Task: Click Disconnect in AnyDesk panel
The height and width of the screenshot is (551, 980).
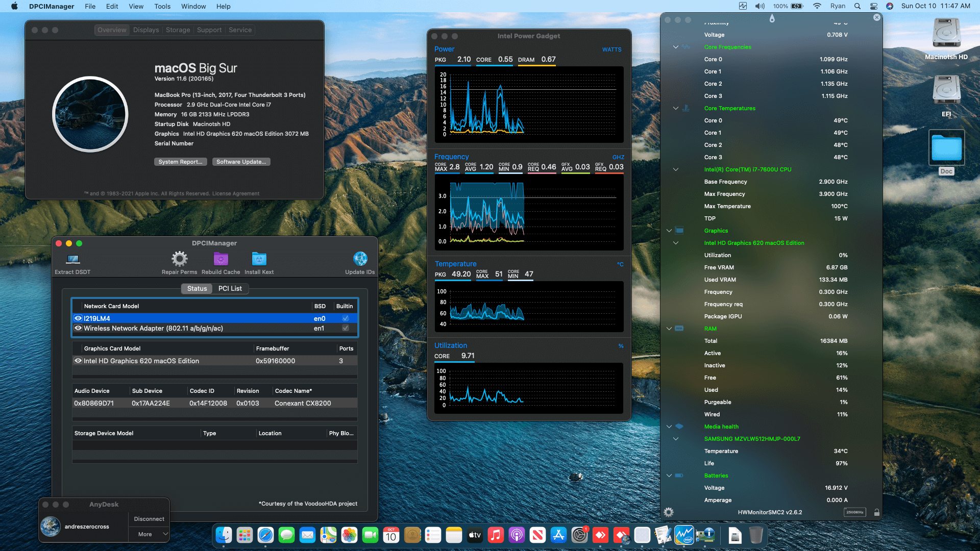Action: [x=149, y=519]
